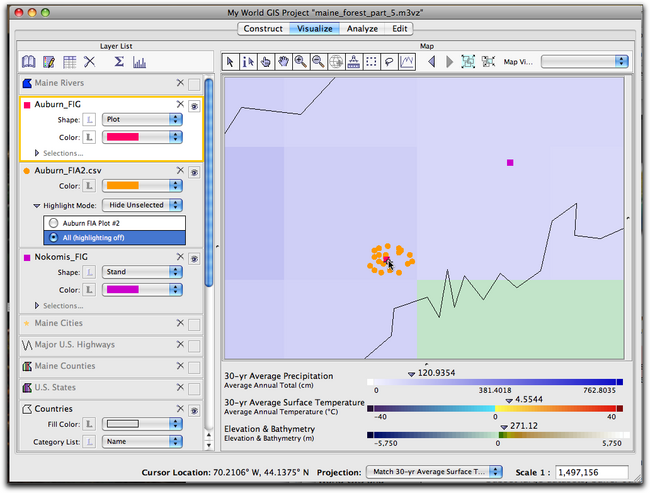Click the Countries Fill Color swatch dropdown

142,424
